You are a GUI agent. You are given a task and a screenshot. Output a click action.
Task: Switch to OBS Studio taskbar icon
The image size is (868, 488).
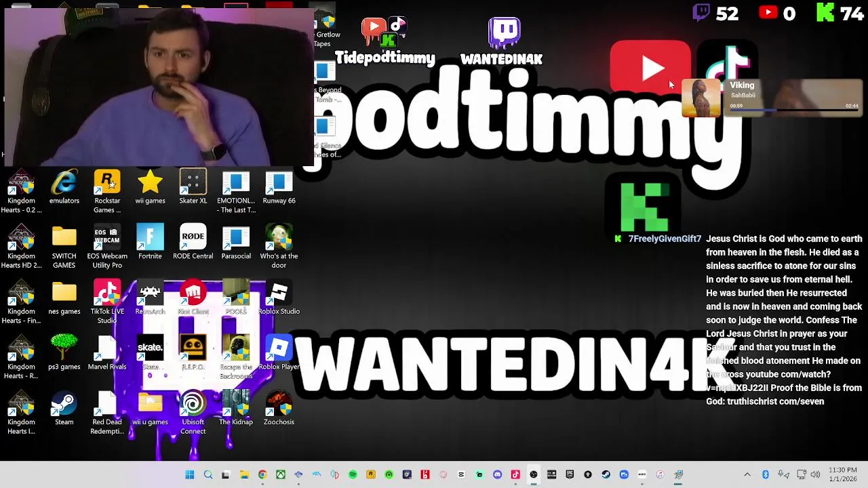click(534, 474)
